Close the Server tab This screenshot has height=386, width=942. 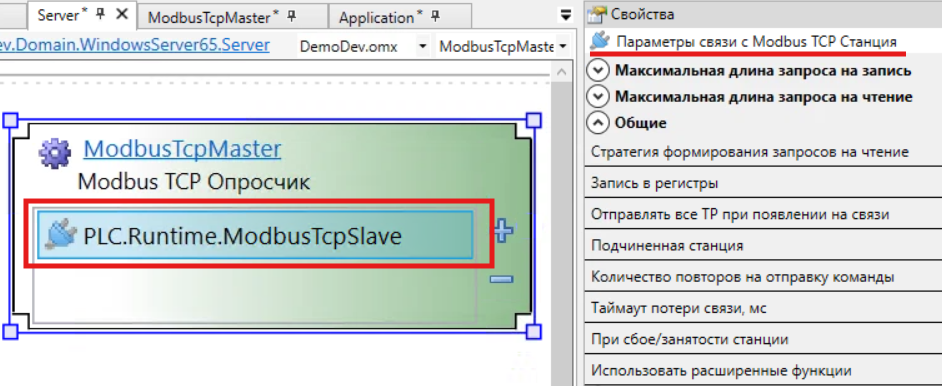(x=122, y=14)
